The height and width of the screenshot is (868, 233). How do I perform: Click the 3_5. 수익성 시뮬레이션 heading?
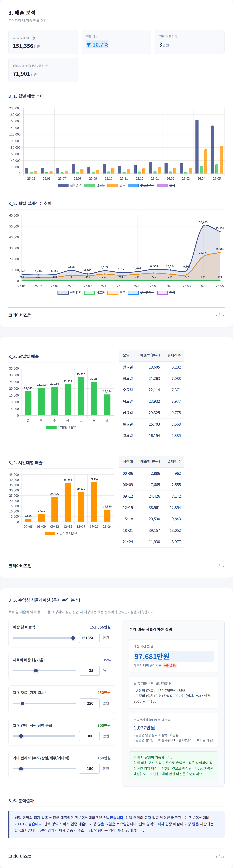(x=44, y=600)
